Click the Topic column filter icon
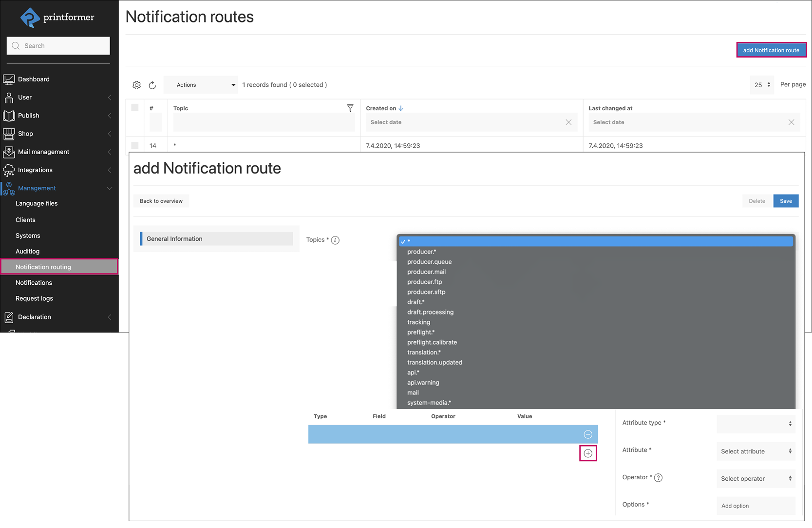Image resolution: width=812 pixels, height=528 pixels. [350, 108]
